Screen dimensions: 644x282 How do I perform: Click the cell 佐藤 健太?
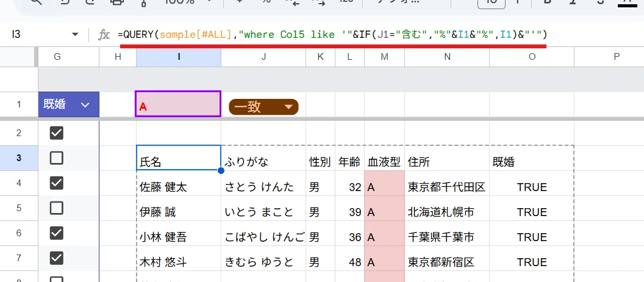[x=179, y=183]
